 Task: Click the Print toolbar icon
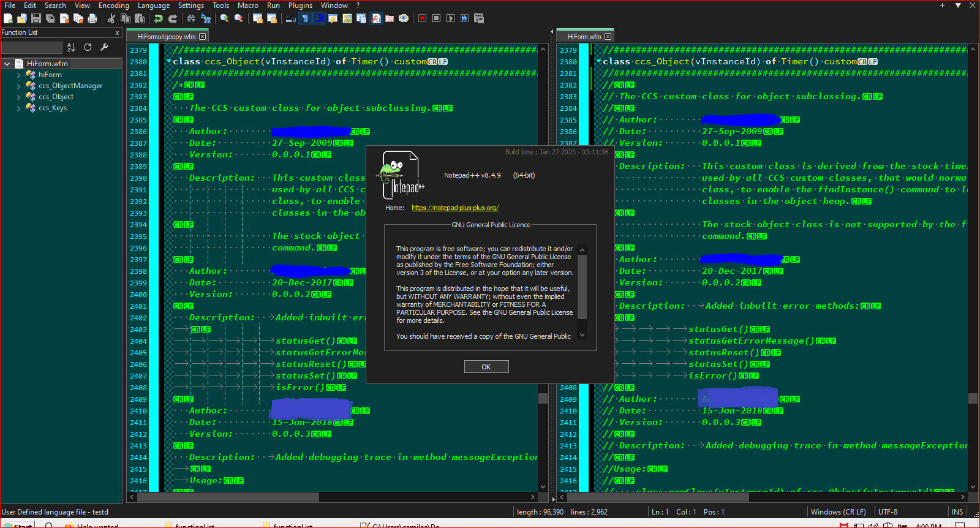tap(92, 18)
